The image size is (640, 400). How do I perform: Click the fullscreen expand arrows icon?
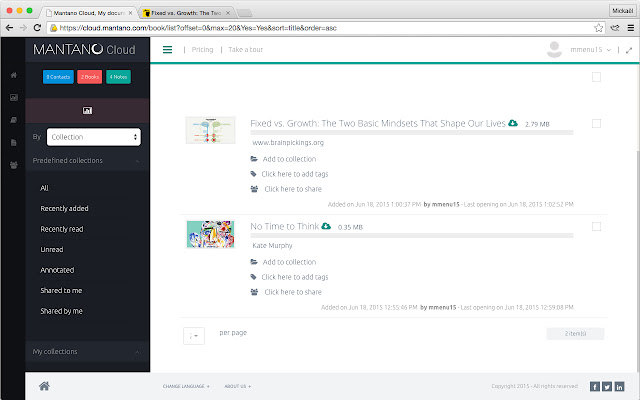point(629,50)
